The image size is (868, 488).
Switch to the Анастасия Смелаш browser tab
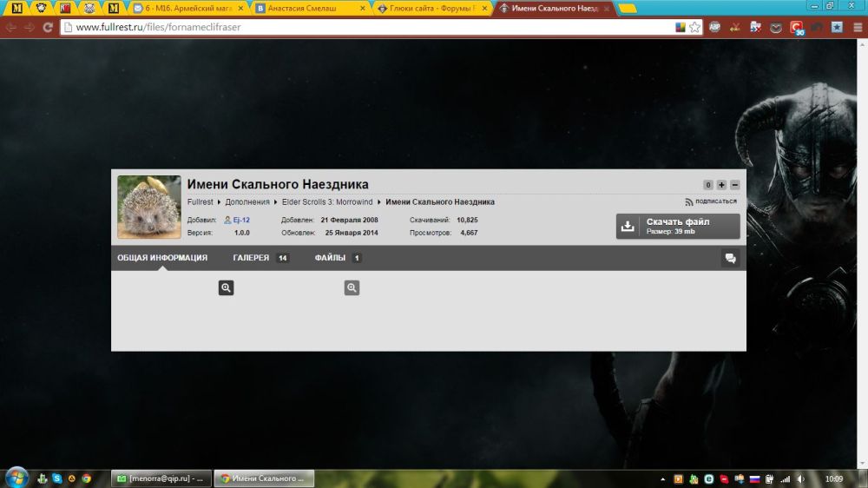pyautogui.click(x=310, y=9)
